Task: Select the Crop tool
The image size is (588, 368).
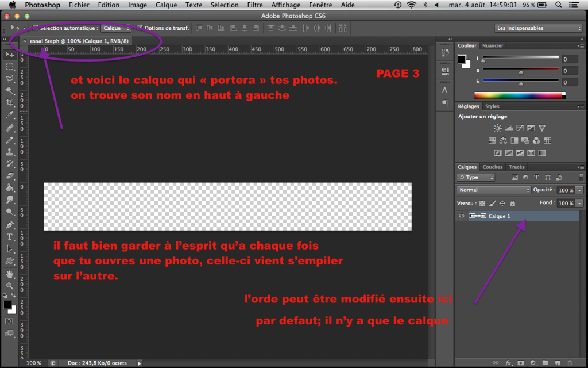Action: 10,102
